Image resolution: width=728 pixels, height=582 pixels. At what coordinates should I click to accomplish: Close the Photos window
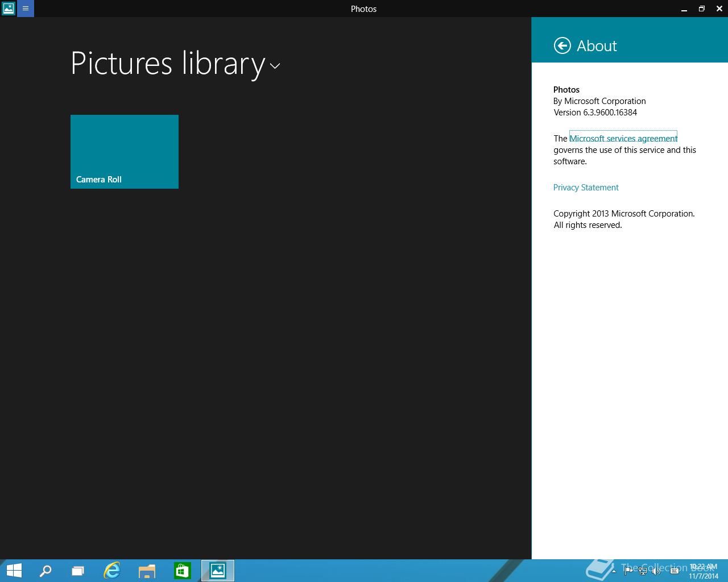point(719,9)
